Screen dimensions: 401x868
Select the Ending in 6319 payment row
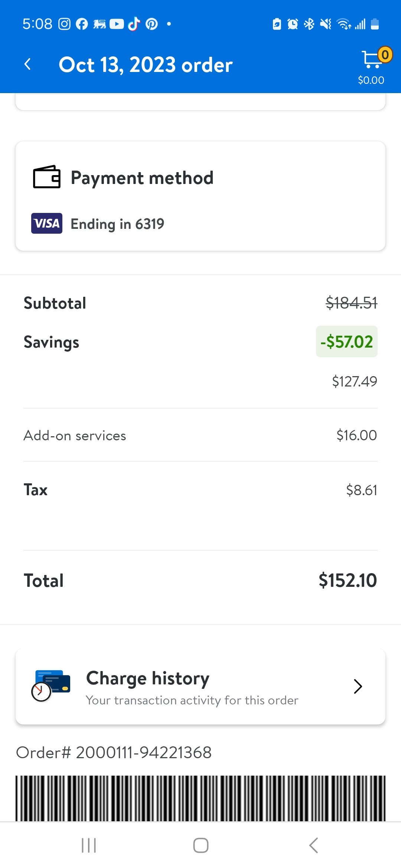pyautogui.click(x=98, y=224)
